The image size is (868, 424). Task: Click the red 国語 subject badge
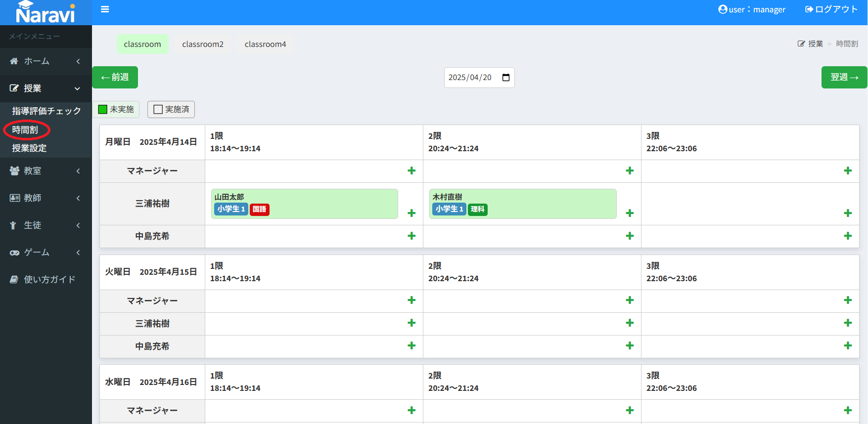tap(260, 210)
